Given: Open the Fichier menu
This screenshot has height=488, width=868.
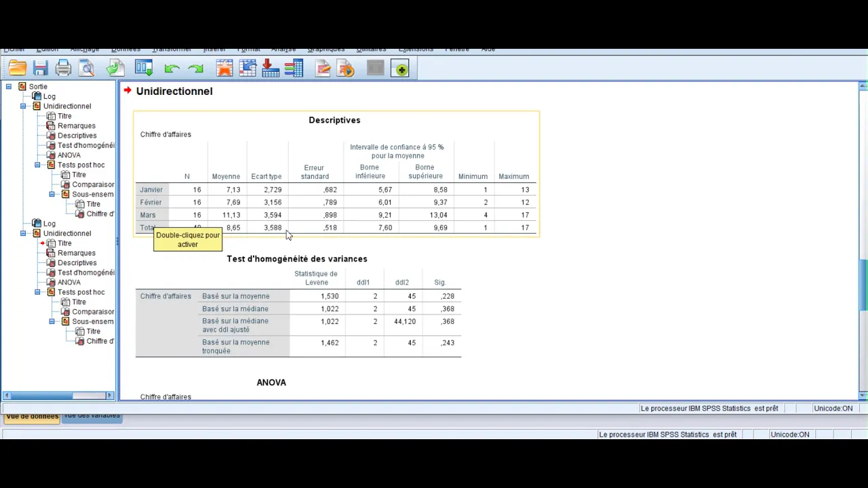Looking at the screenshot, I should coord(14,49).
